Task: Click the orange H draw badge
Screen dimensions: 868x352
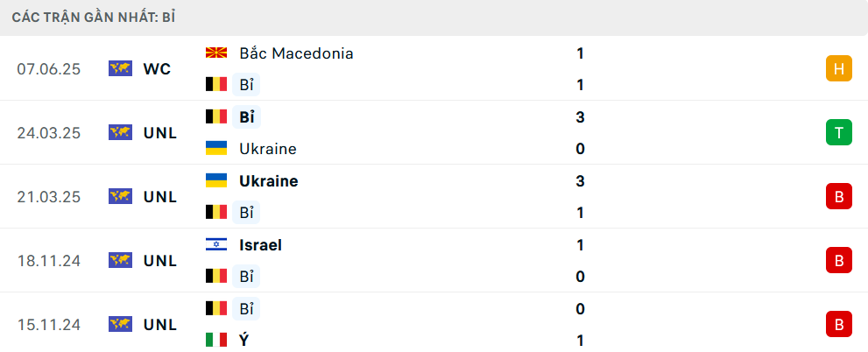Action: pyautogui.click(x=839, y=69)
